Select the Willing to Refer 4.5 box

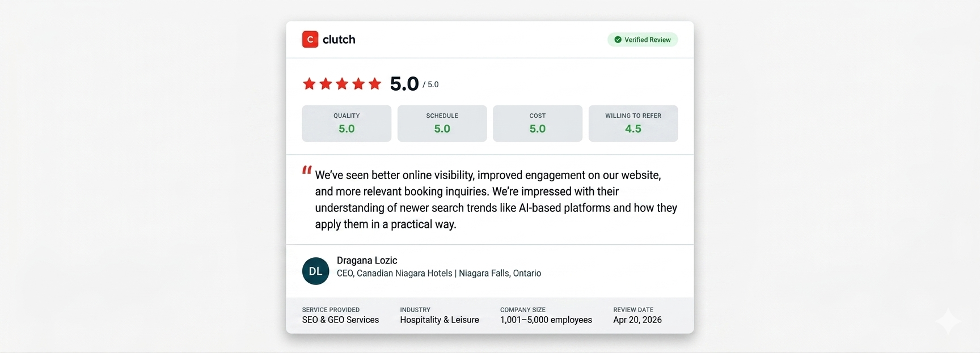point(633,124)
